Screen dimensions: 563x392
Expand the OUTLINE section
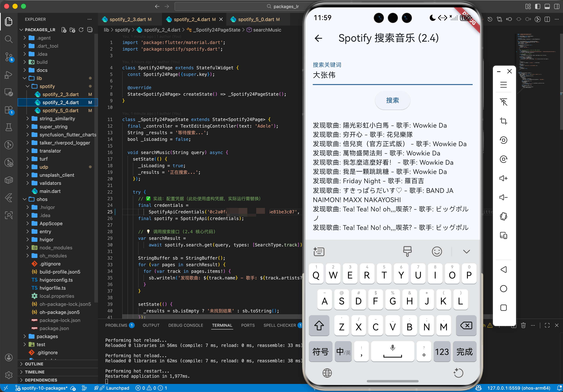(x=34, y=364)
